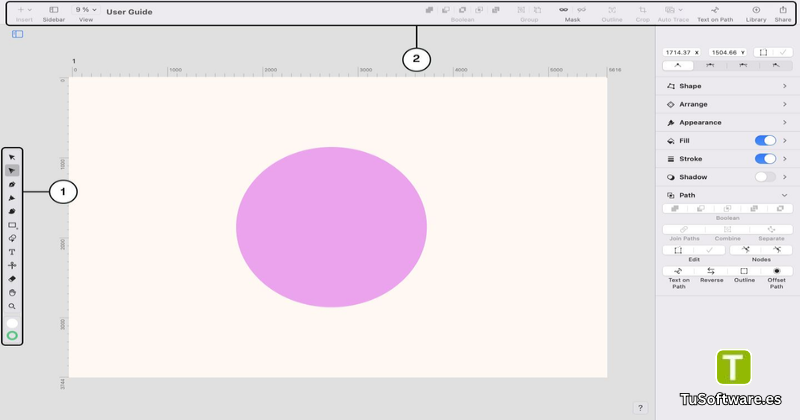
Task: Click the User Guide document title
Action: pos(129,12)
